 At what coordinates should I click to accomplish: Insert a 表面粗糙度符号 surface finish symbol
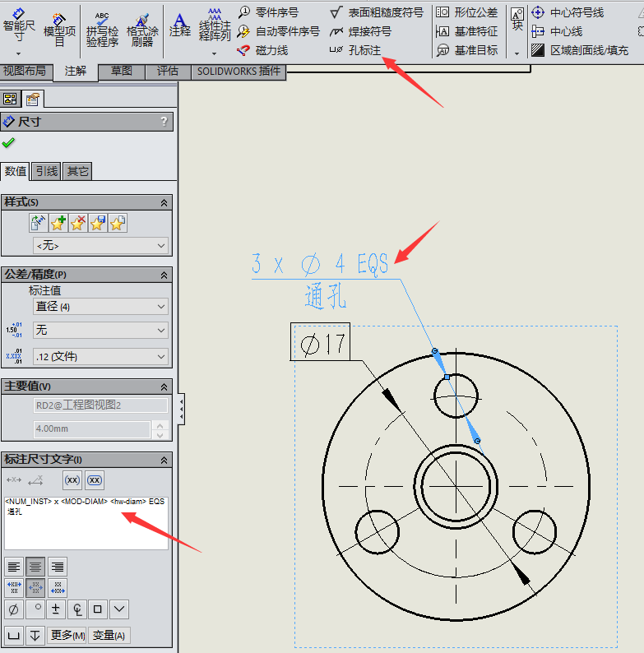pyautogui.click(x=376, y=12)
